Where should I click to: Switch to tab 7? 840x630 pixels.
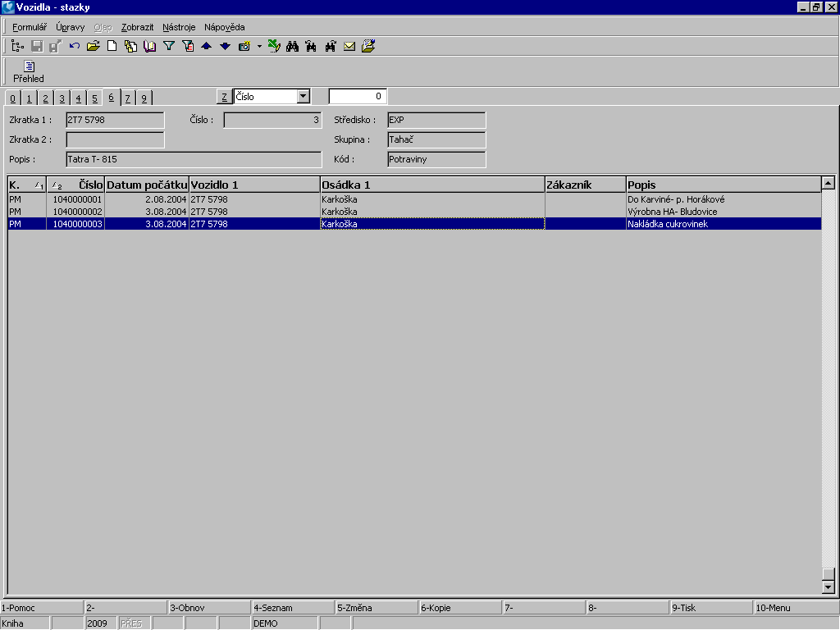[x=127, y=98]
